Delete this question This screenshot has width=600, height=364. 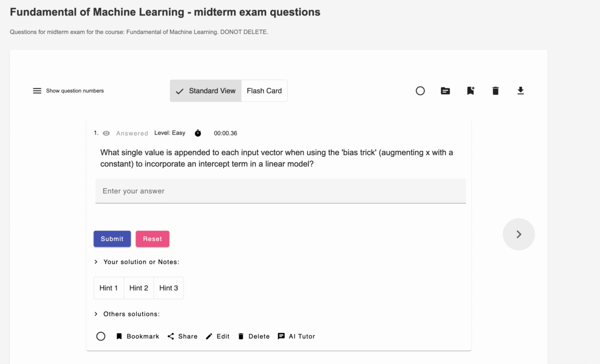253,337
